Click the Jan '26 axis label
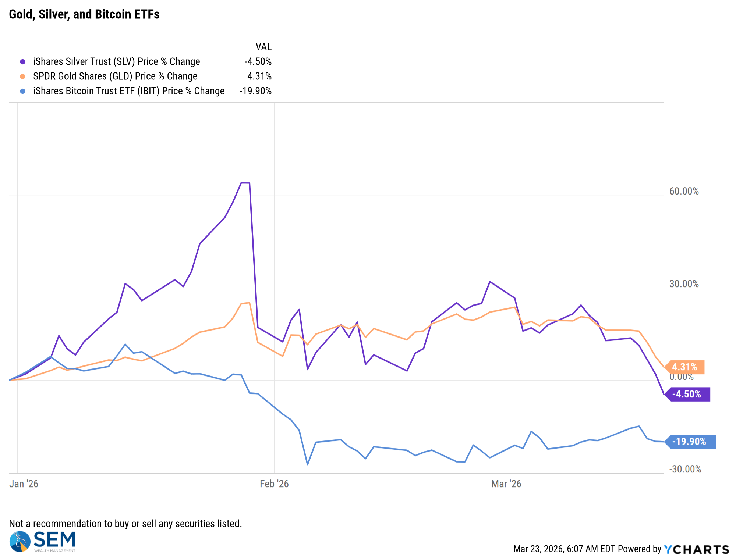 pyautogui.click(x=24, y=484)
